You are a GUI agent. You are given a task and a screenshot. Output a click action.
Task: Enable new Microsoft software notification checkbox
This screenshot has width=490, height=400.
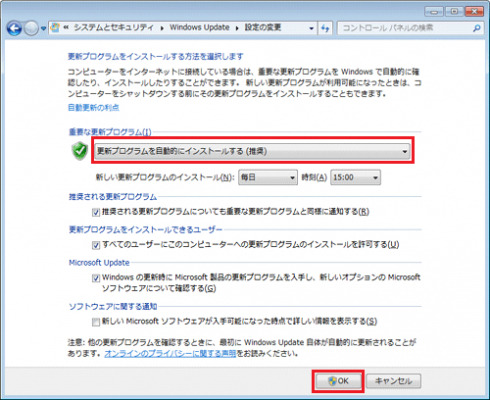96,322
